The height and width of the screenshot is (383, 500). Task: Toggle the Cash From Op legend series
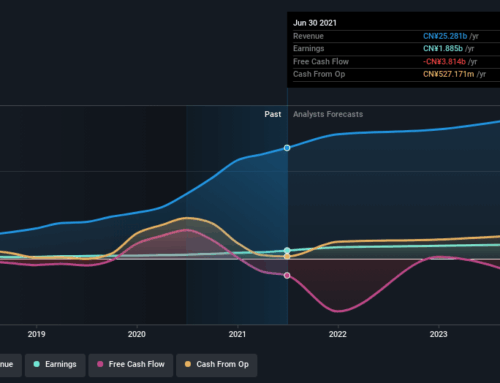click(217, 365)
